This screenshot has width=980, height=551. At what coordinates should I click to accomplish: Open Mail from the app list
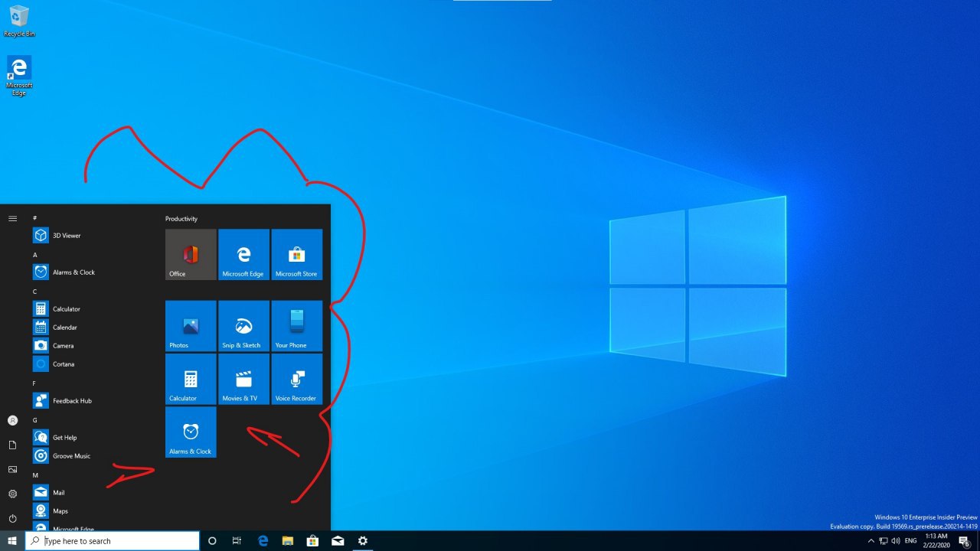(x=92, y=493)
